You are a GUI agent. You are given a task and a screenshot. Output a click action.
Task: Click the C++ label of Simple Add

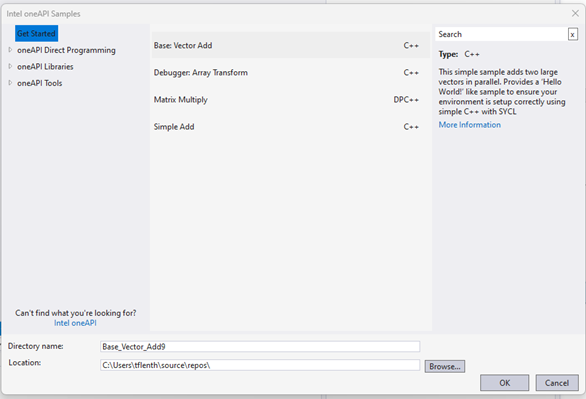click(411, 127)
